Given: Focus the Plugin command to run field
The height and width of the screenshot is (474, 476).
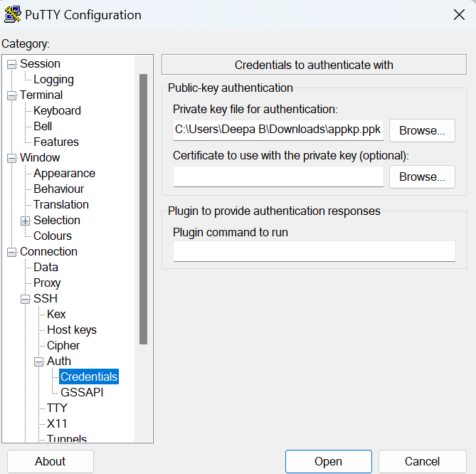Looking at the screenshot, I should click(x=314, y=251).
